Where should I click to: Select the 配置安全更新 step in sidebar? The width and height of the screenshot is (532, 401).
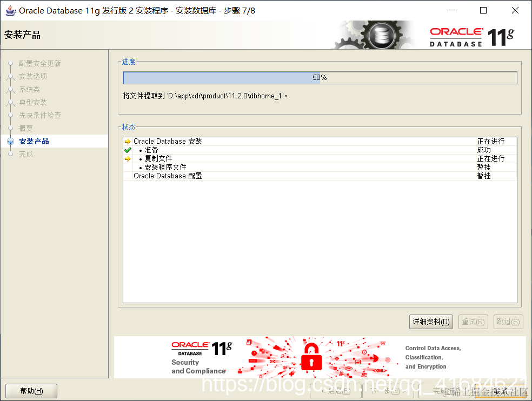pyautogui.click(x=39, y=63)
